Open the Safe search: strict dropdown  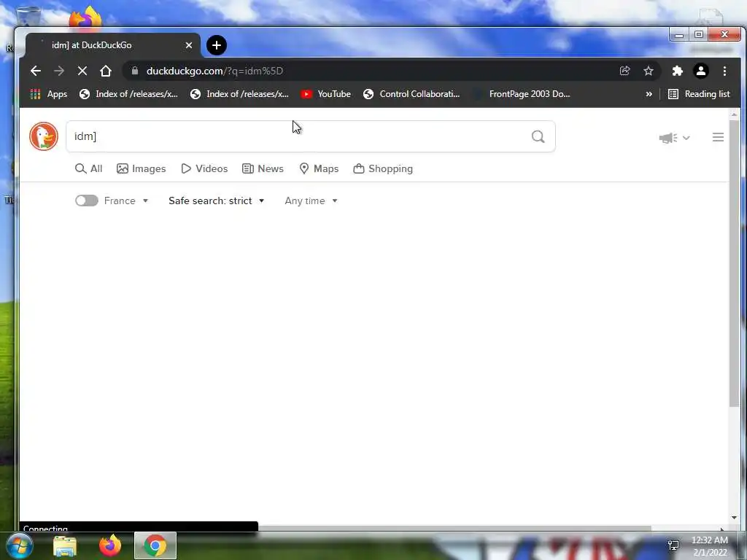216,201
